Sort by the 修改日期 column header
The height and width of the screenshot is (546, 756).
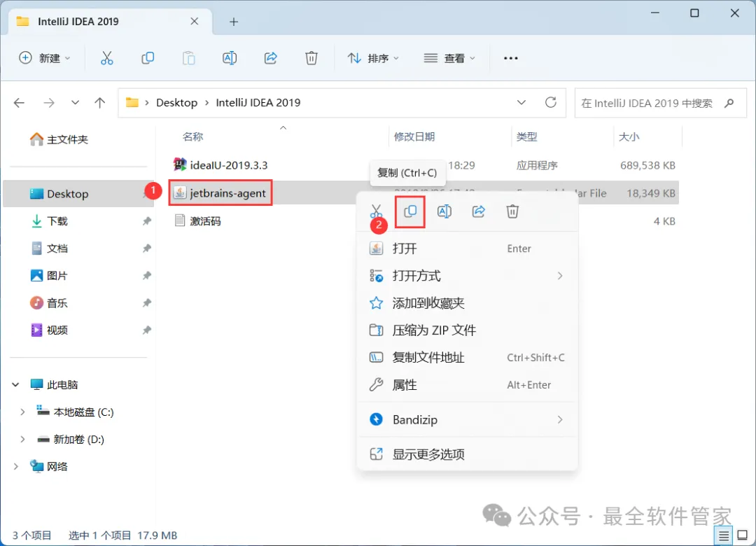coord(414,137)
